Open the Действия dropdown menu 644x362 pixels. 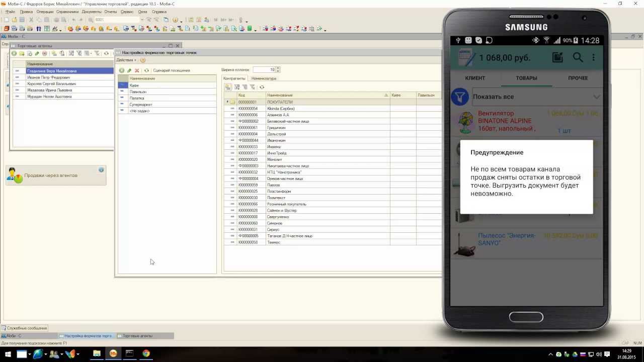tap(126, 60)
